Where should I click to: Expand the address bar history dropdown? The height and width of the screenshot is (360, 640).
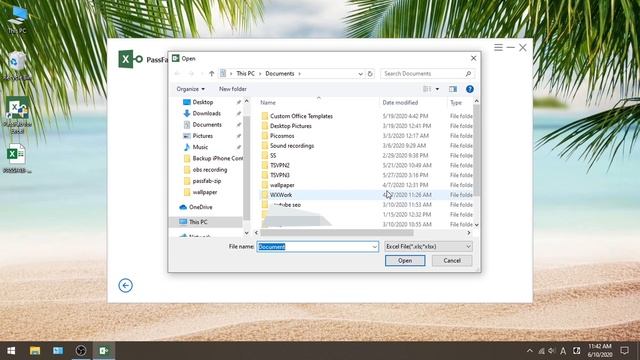(360, 74)
